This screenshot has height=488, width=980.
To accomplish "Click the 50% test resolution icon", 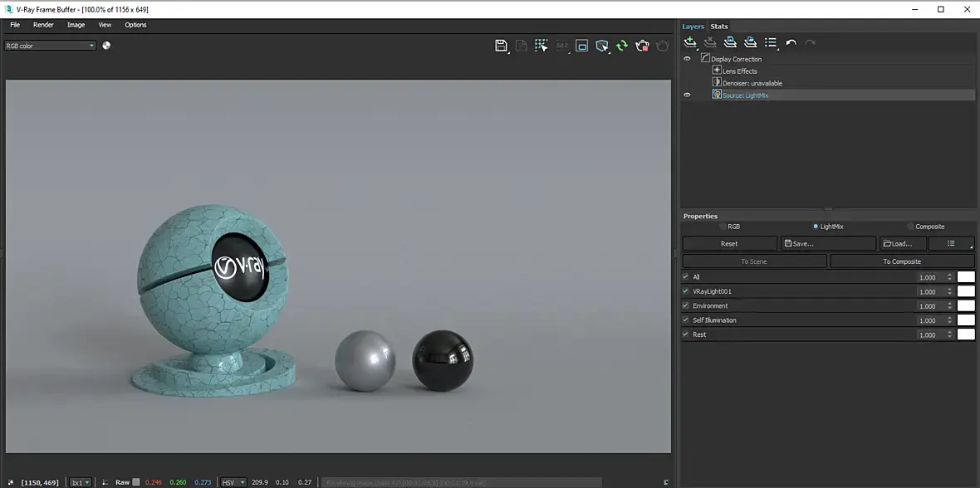I will click(x=562, y=46).
